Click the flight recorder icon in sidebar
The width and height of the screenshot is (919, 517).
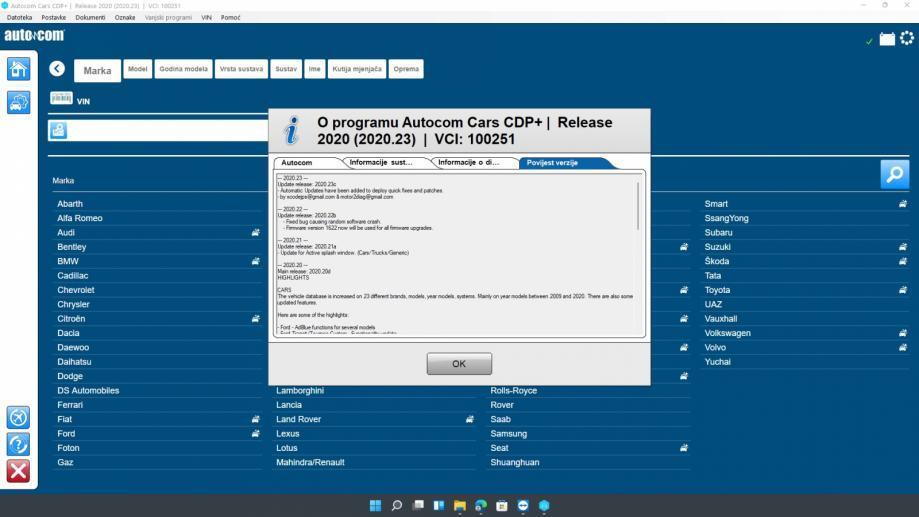tap(18, 417)
